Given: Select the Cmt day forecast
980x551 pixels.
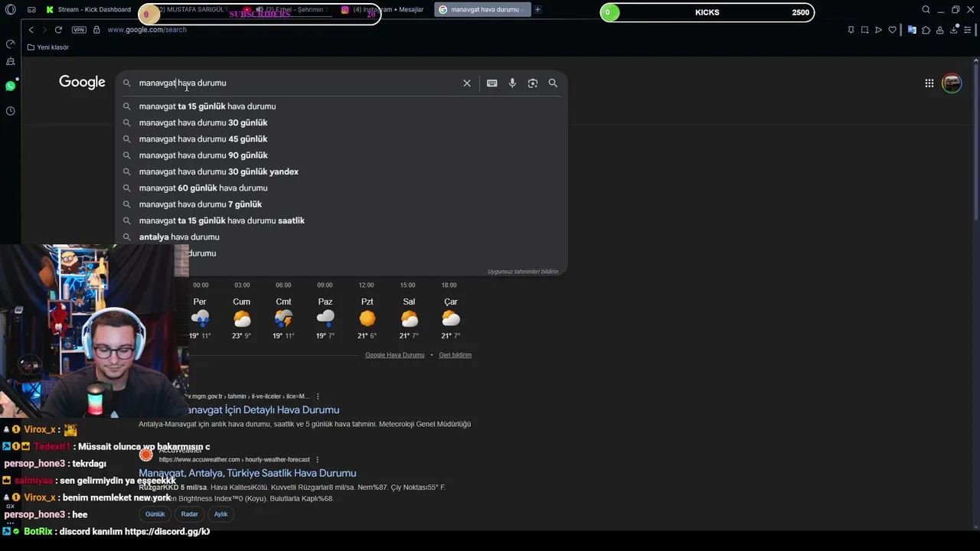Looking at the screenshot, I should (x=283, y=318).
